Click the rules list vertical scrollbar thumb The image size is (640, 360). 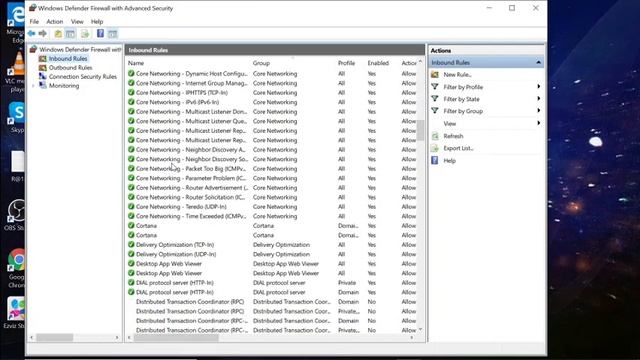pyautogui.click(x=420, y=130)
